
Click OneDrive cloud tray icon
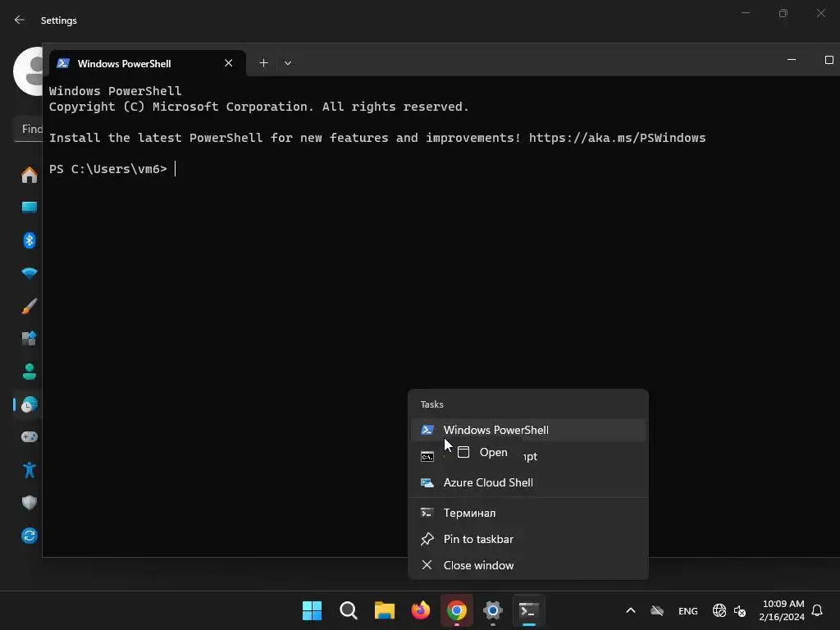657,610
